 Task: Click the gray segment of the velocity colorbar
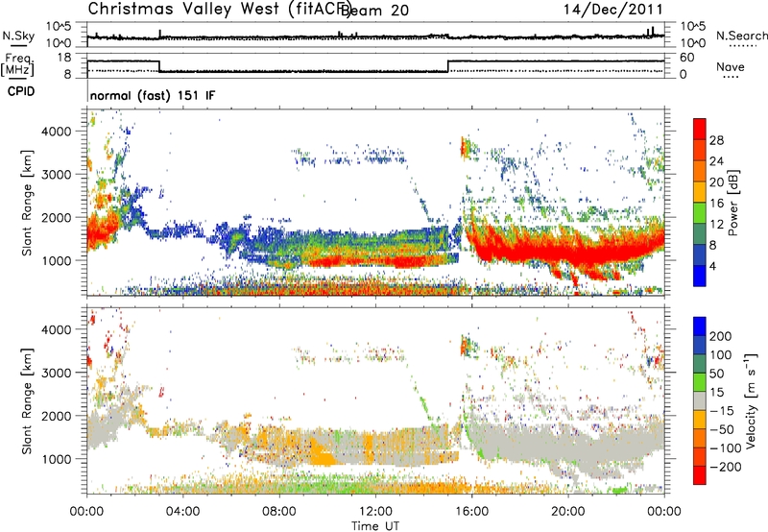pos(700,400)
